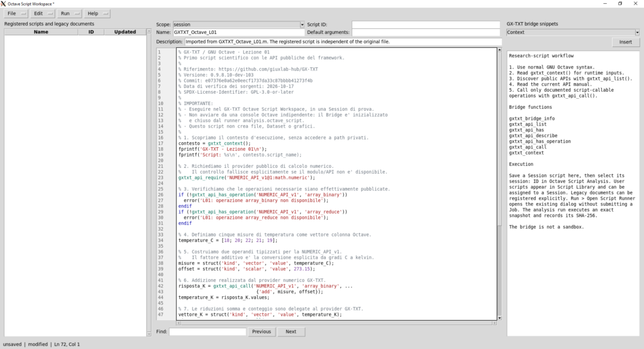Click gxtxt_api_list in bridge functions
The image size is (644, 349).
(x=528, y=124)
